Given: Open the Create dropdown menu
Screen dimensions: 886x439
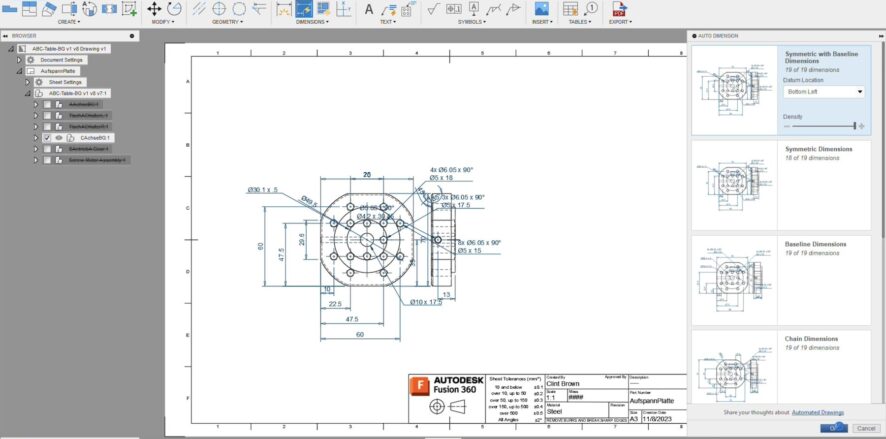Looking at the screenshot, I should [x=68, y=20].
